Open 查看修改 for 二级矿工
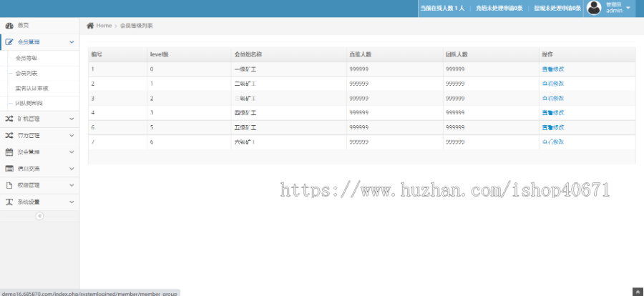644x296 pixels. [x=553, y=84]
